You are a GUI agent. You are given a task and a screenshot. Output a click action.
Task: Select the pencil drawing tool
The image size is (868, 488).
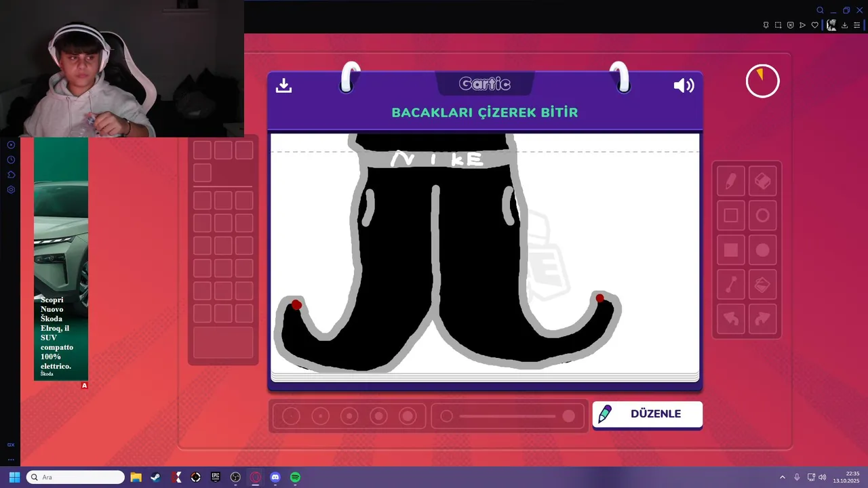click(x=730, y=181)
